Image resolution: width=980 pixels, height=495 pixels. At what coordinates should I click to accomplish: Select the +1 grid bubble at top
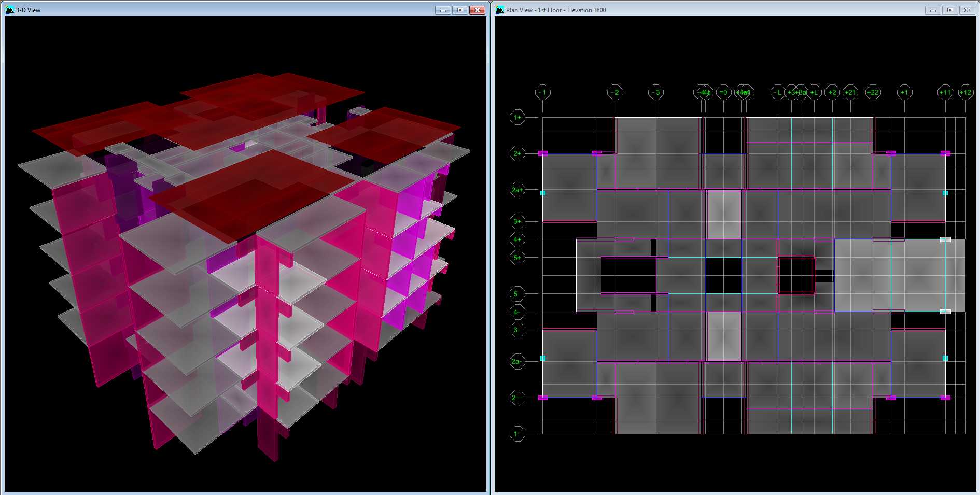coord(904,92)
